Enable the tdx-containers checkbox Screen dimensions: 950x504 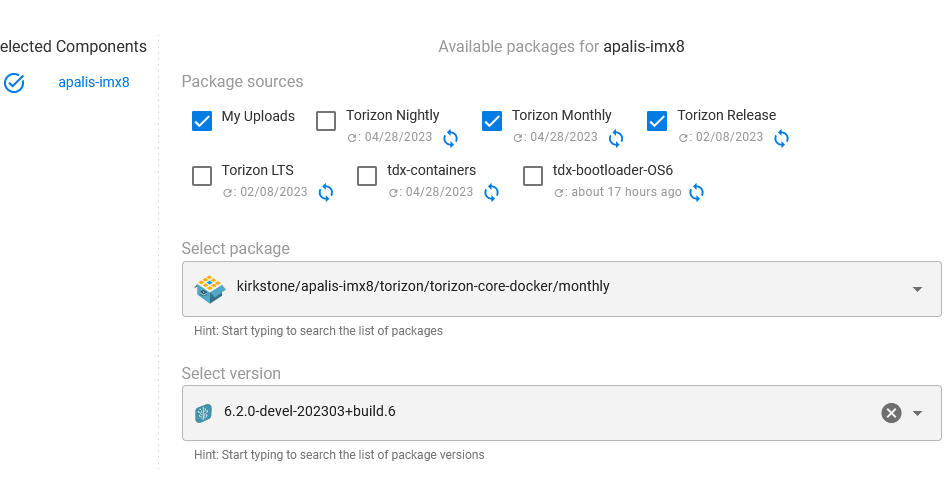pyautogui.click(x=367, y=176)
